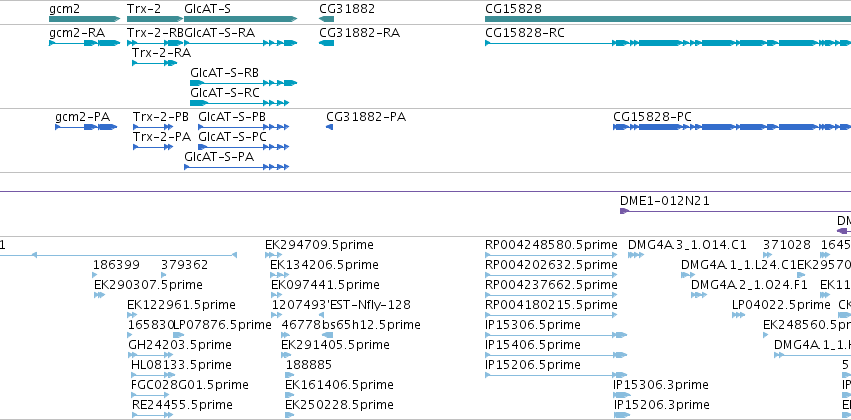851x420 pixels.
Task: Click EST label RP004237662.5prime
Action: (x=551, y=285)
